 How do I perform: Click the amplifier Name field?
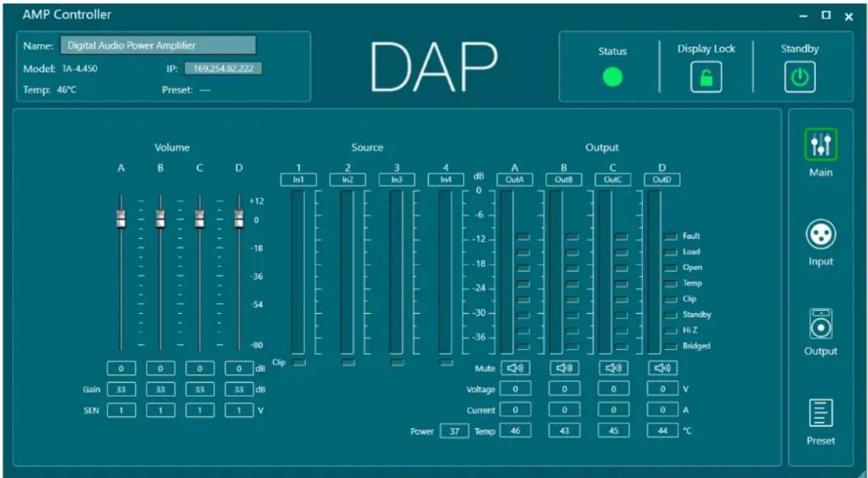(x=158, y=45)
